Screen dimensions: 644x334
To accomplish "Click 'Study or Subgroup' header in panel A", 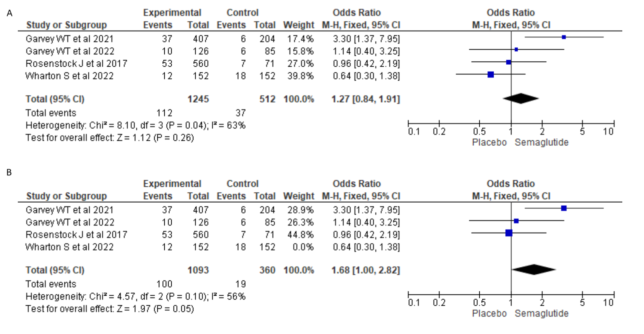I will (x=66, y=25).
